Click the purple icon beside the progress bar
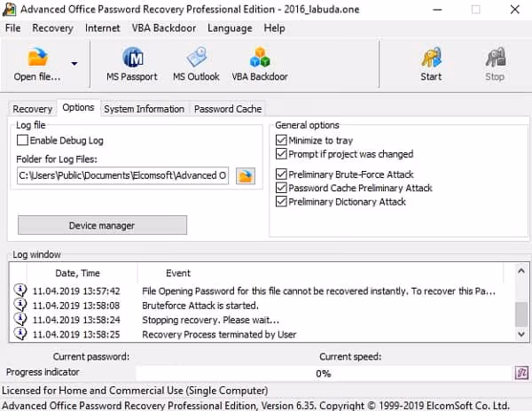Image resolution: width=532 pixels, height=411 pixels. click(x=521, y=373)
